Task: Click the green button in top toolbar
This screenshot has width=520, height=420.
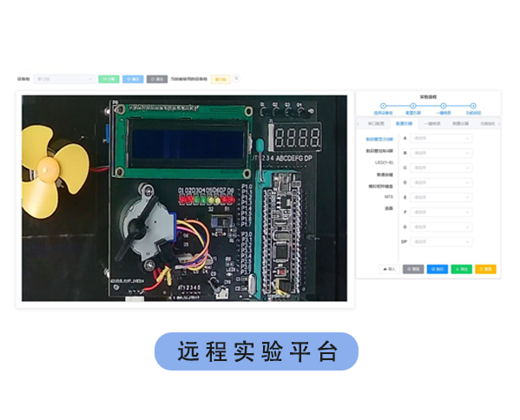Action: pyautogui.click(x=109, y=79)
